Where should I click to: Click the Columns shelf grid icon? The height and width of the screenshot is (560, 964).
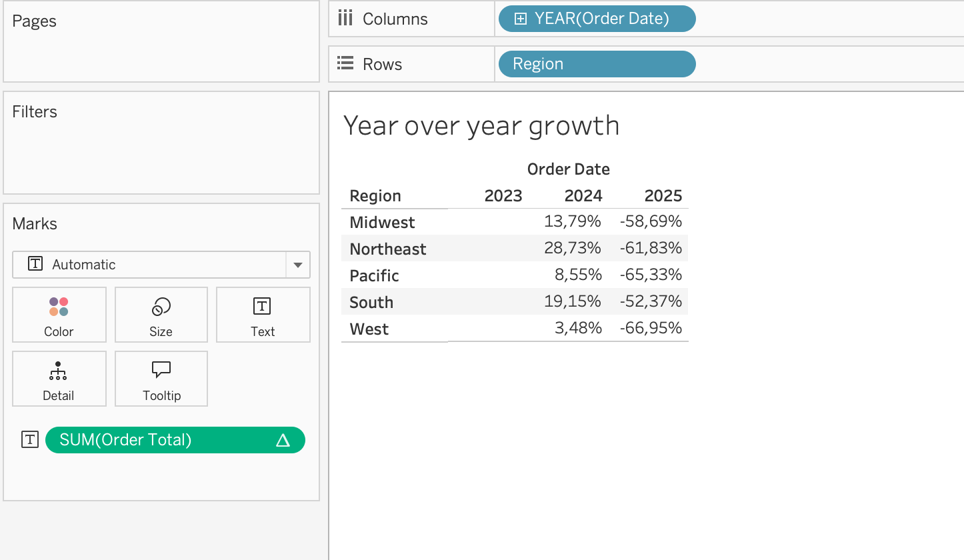[x=345, y=18]
